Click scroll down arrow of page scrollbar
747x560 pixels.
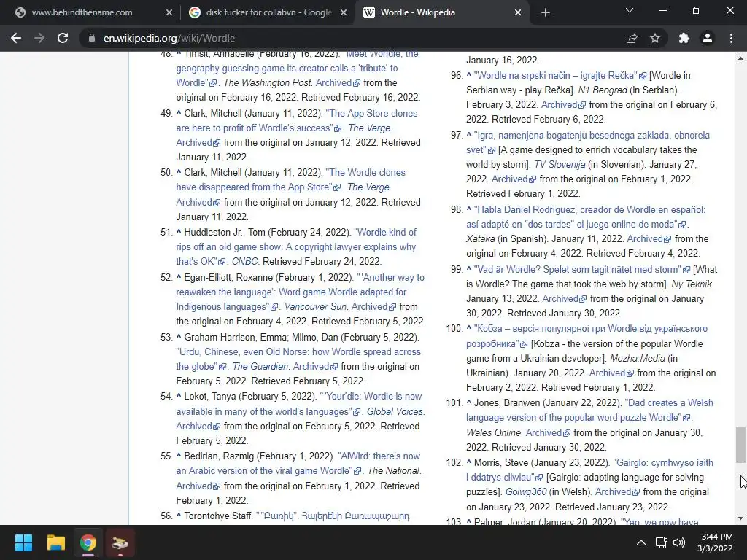point(740,518)
